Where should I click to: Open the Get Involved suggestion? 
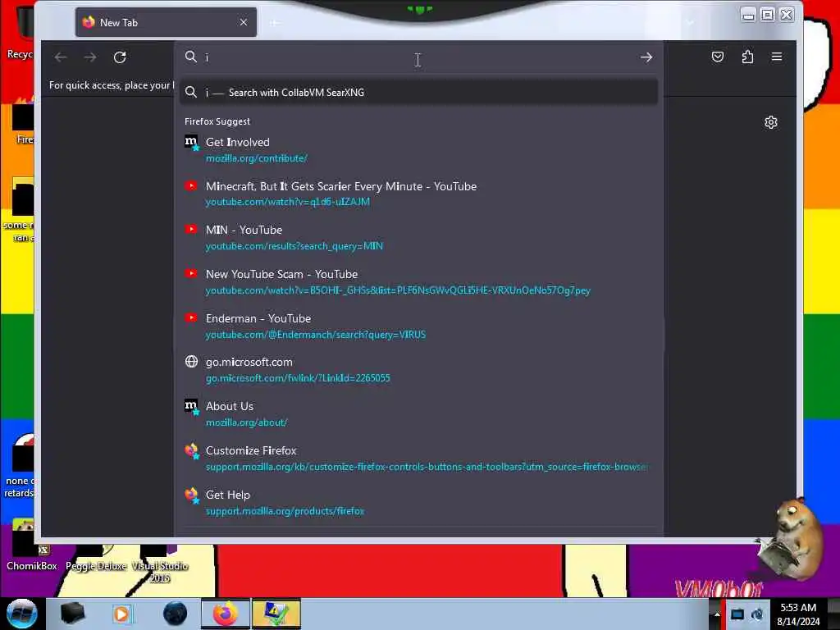tap(419, 150)
